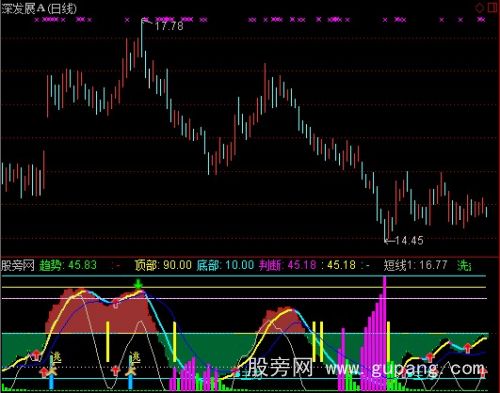
Task: Click the green down-arrow sell signal at the indicator peak
Action: pos(138,284)
